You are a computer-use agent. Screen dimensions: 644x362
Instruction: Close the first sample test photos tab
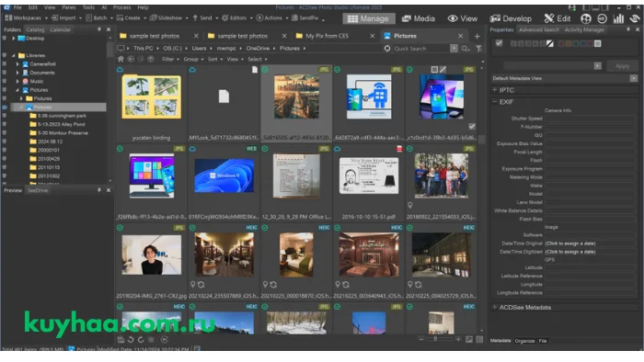pyautogui.click(x=196, y=36)
